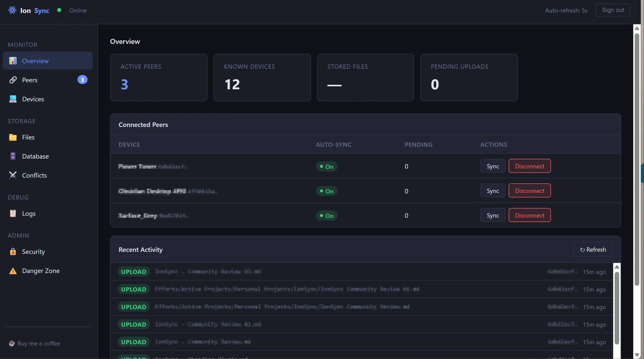Click the Ion Sync atom logo icon

pyautogui.click(x=12, y=10)
